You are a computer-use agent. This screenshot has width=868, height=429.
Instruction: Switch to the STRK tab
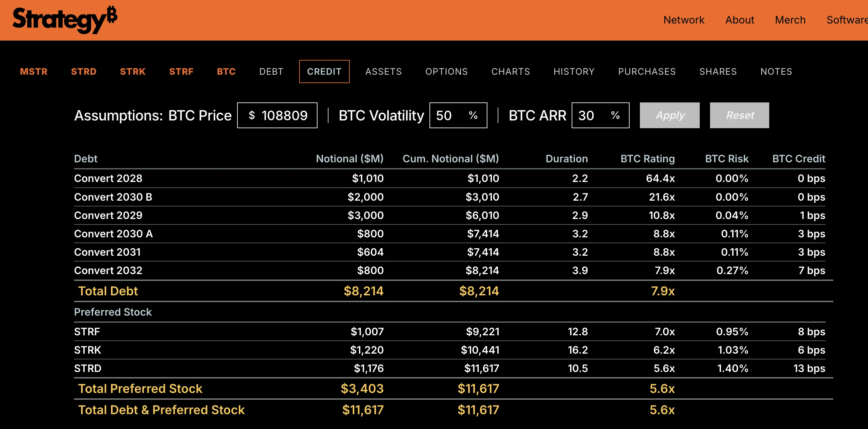[133, 71]
